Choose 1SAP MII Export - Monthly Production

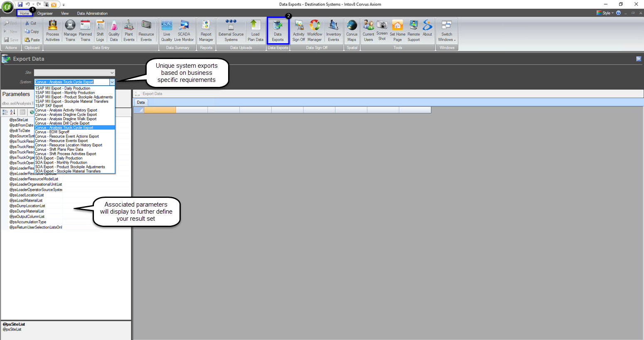(x=74, y=93)
